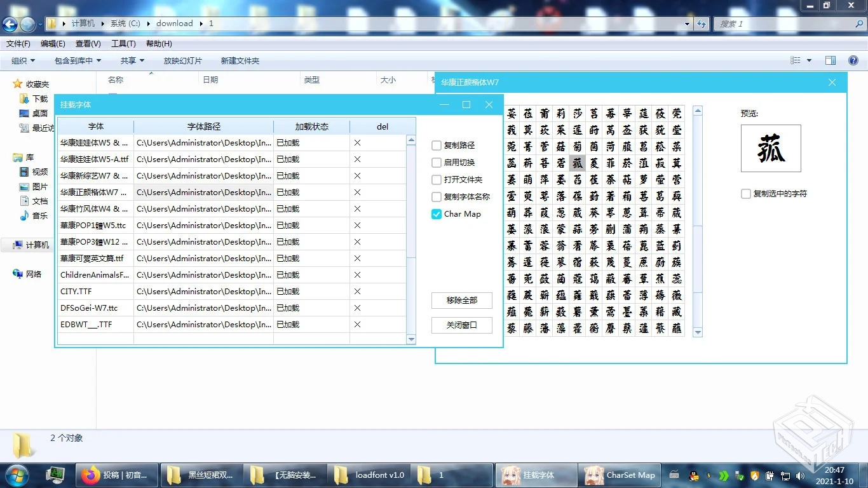Open 图片 library in the sidebar
This screenshot has height=488, width=868.
click(x=39, y=186)
